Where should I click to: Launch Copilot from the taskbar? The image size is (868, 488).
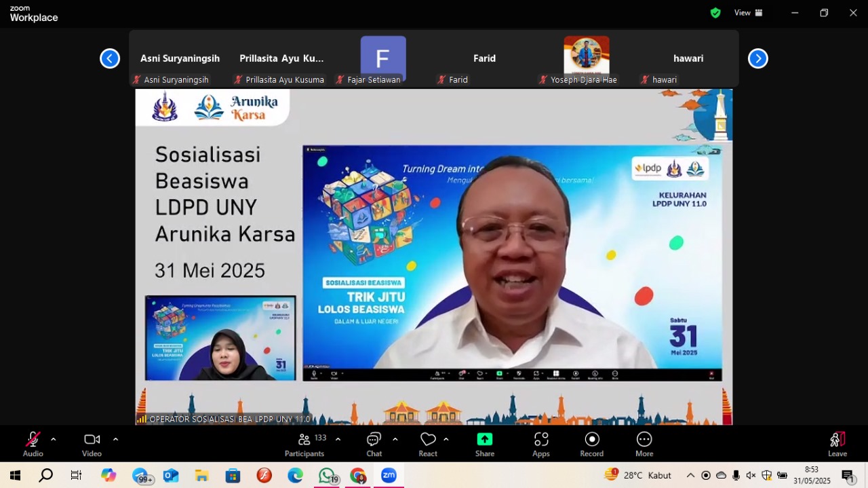[x=108, y=475]
